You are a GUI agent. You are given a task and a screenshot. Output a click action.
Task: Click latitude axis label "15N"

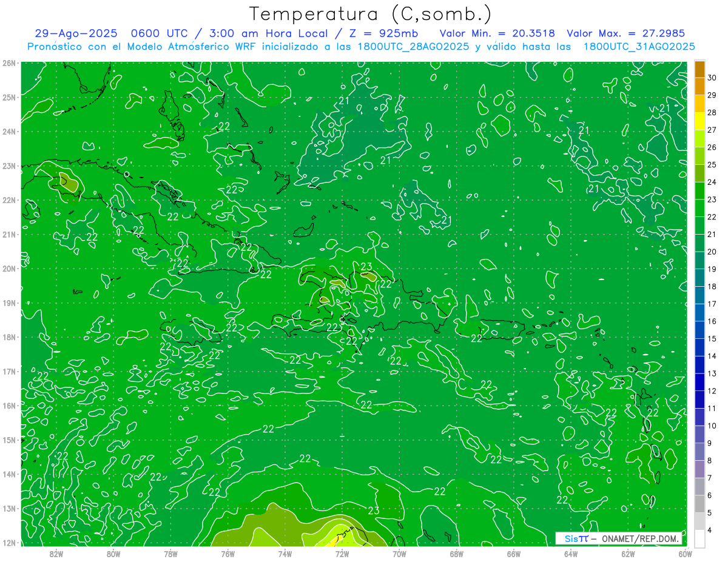coord(9,440)
